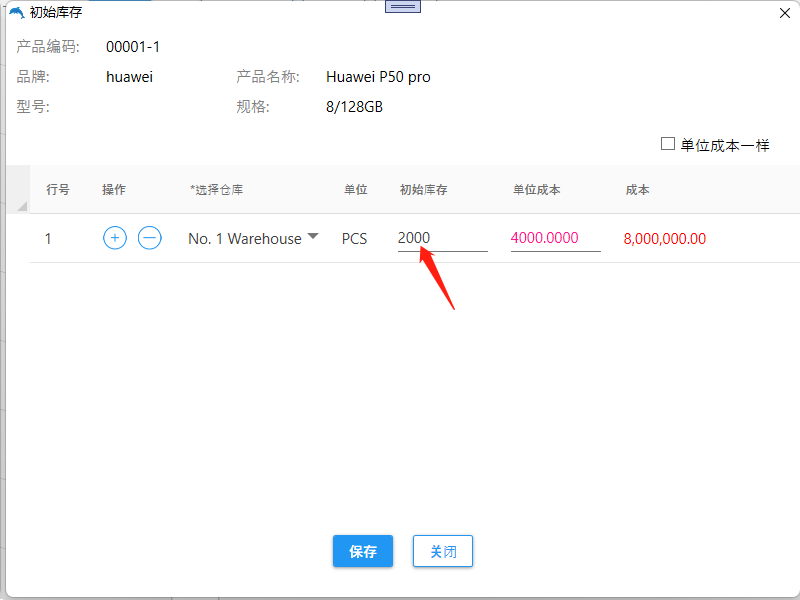Select the PCS unit cell in row 1
This screenshot has height=600, width=800.
click(354, 239)
